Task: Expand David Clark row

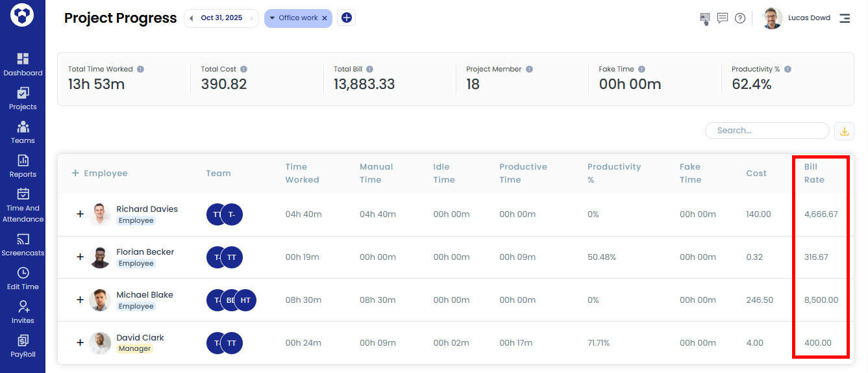Action: click(x=81, y=342)
